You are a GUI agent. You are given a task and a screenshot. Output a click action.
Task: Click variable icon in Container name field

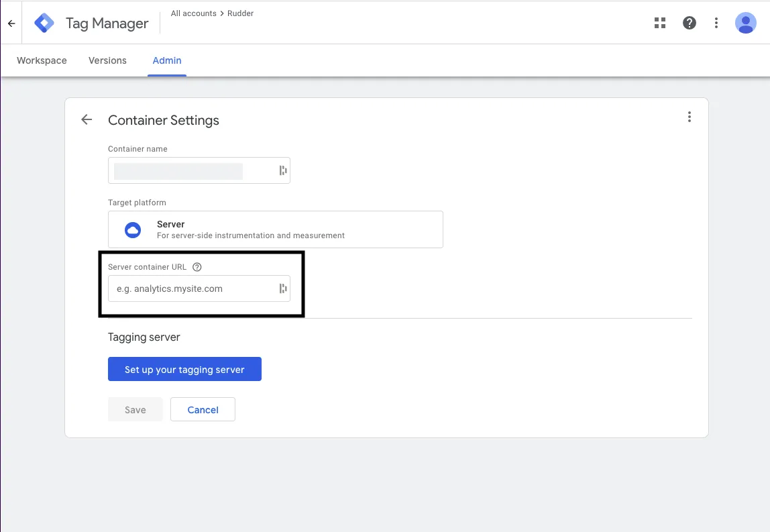pos(283,170)
